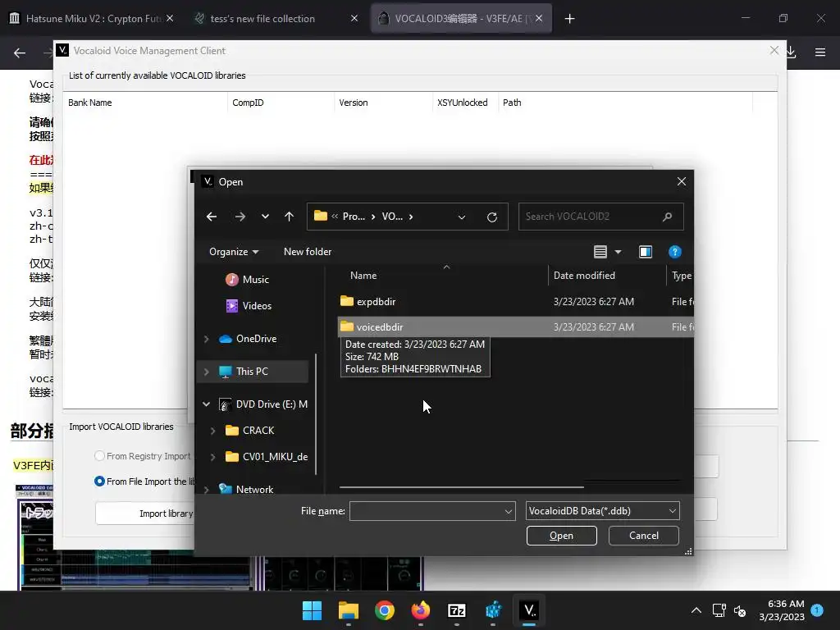Expand the This PC node
This screenshot has width=840, height=630.
tap(207, 372)
